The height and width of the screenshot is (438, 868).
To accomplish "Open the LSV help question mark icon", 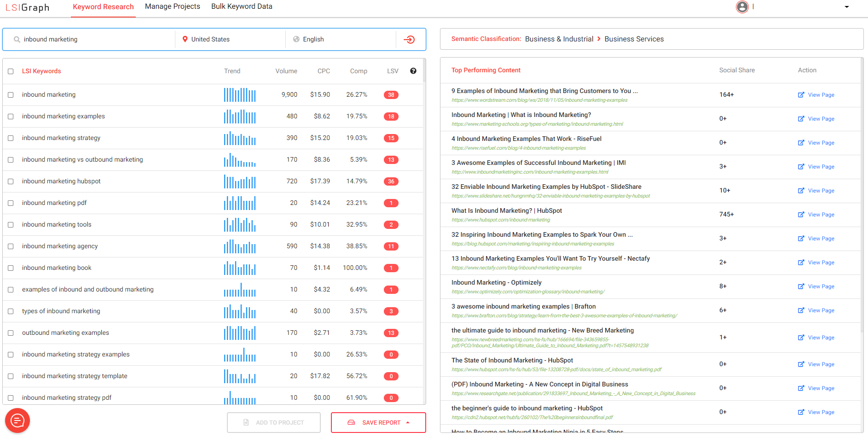I will 413,71.
